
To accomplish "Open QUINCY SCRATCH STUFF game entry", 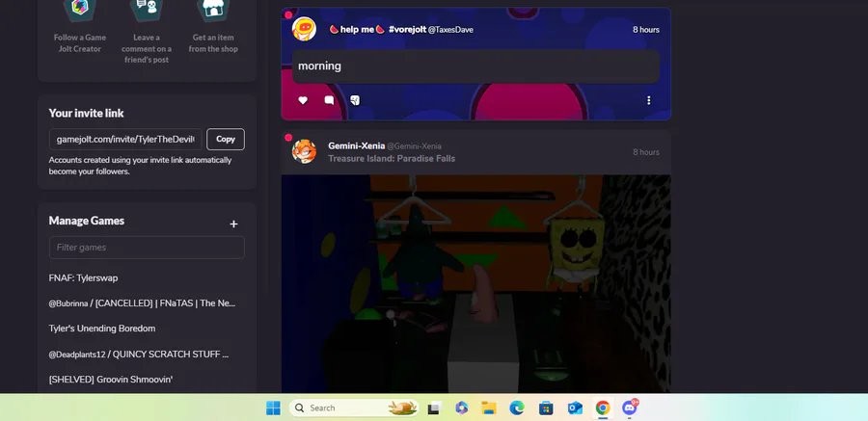I will point(139,355).
